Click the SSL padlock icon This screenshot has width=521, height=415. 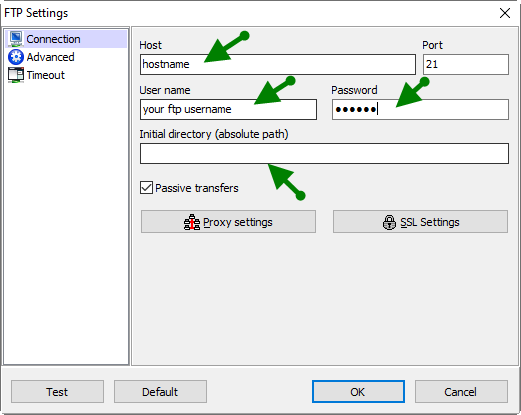point(389,222)
